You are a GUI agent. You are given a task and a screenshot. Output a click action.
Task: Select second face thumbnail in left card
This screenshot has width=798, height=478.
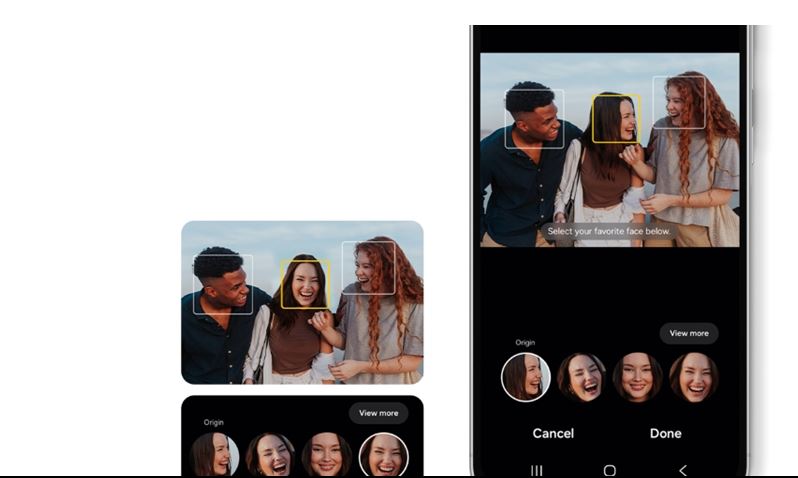pos(270,455)
